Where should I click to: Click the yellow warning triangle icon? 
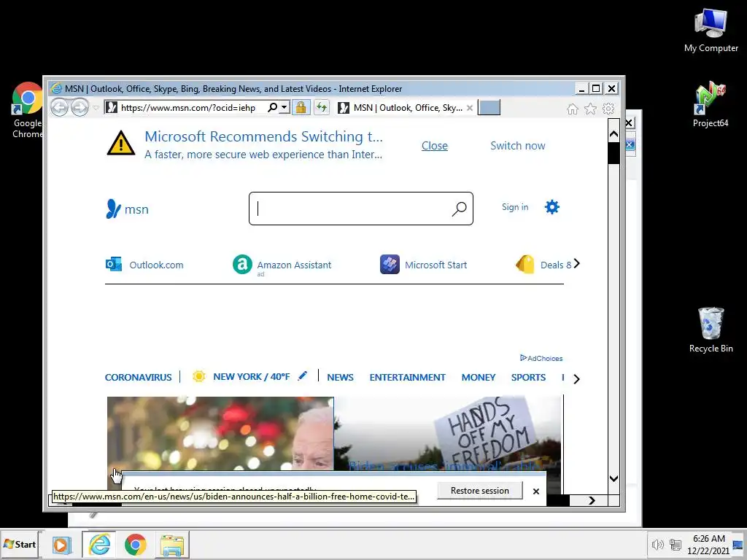[x=121, y=143]
